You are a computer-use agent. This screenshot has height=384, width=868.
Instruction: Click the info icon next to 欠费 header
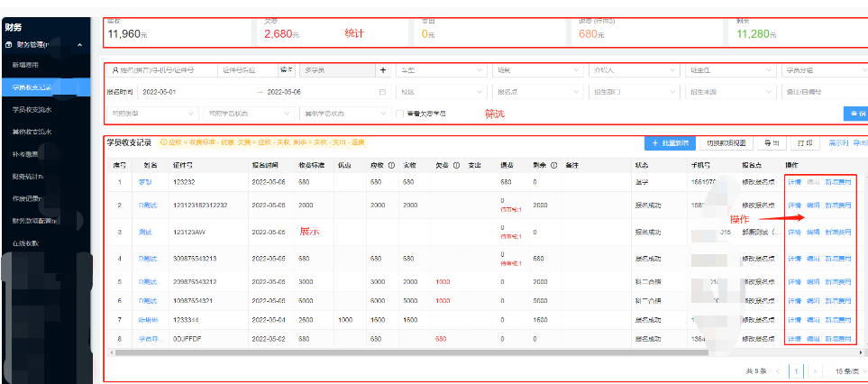tap(456, 165)
